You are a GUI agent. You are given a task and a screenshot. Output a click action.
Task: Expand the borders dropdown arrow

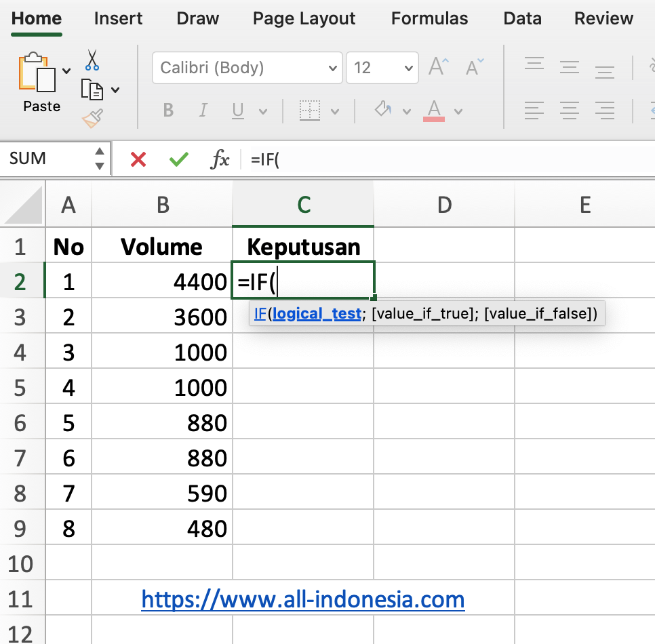click(335, 111)
